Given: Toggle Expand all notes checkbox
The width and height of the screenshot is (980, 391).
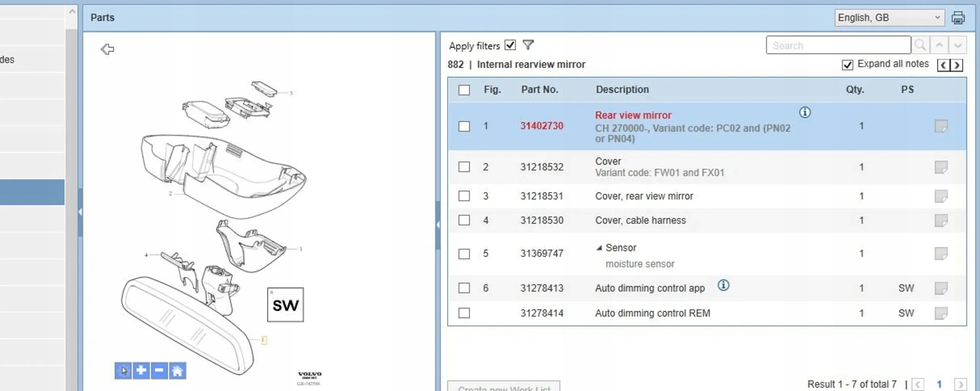Looking at the screenshot, I should pos(847,65).
